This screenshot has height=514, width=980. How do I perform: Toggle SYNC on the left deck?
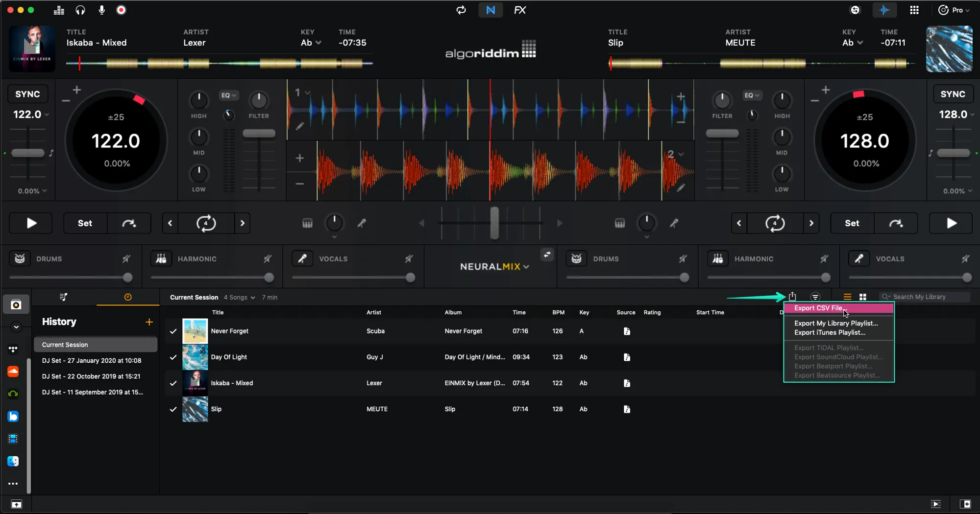[x=27, y=94]
